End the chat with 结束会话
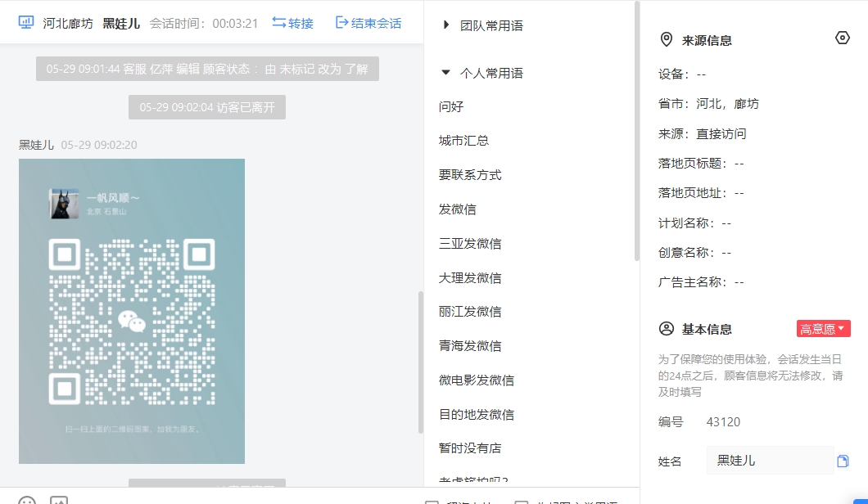 pyautogui.click(x=368, y=23)
